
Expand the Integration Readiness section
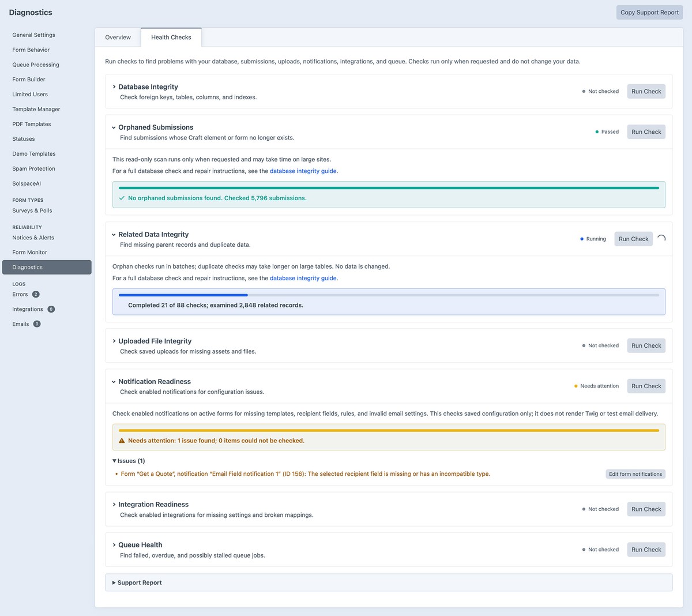(x=114, y=505)
